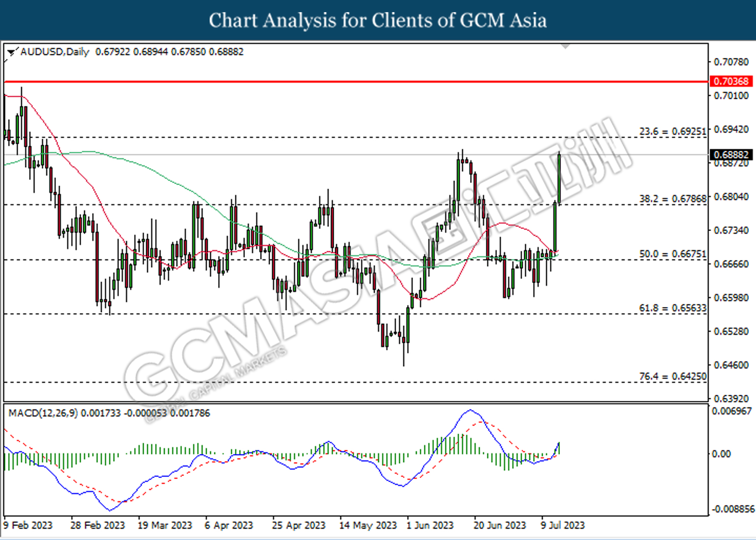Click the 14 May 2023 date label
The height and width of the screenshot is (540, 756).
(x=368, y=525)
